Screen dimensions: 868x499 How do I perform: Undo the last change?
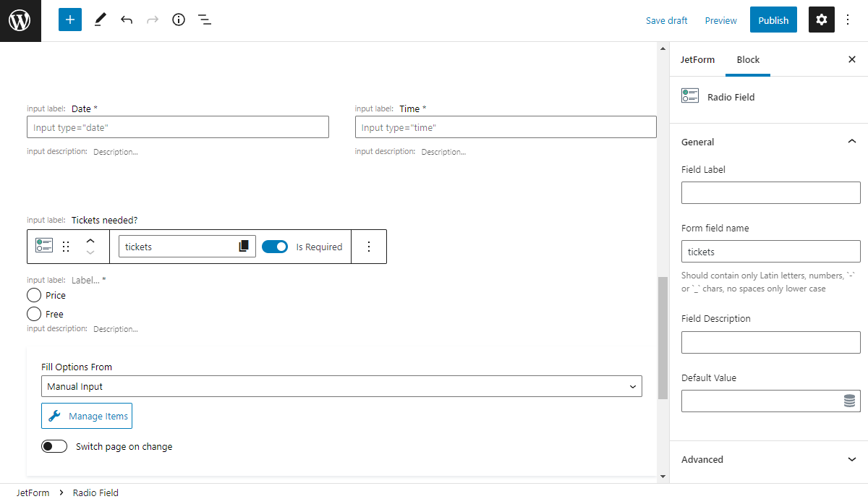127,20
